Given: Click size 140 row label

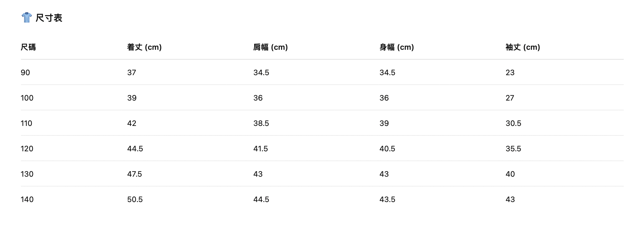Looking at the screenshot, I should coord(27,200).
